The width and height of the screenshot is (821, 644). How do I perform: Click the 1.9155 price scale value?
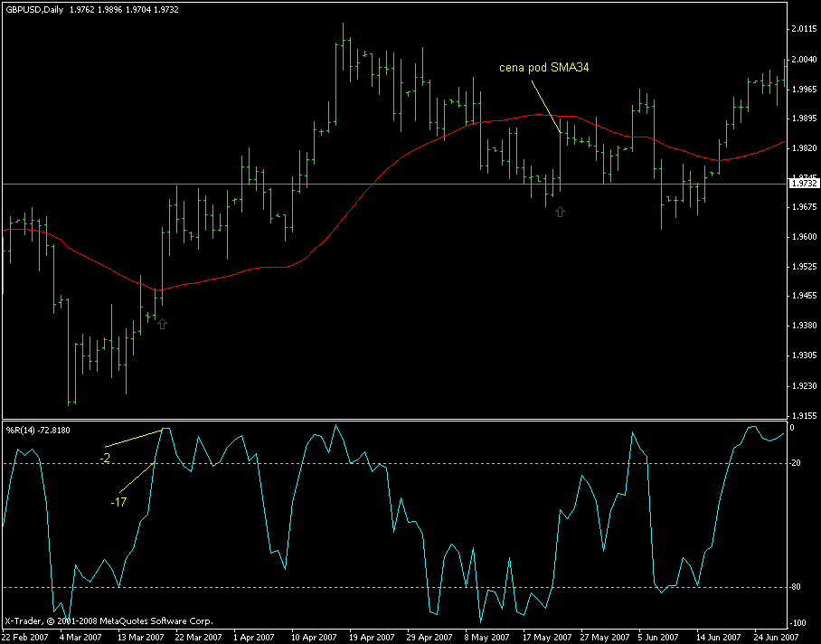pyautogui.click(x=805, y=416)
